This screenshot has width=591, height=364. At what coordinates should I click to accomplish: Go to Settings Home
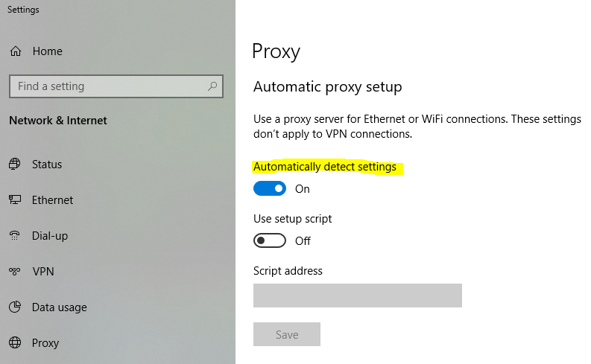(x=47, y=51)
